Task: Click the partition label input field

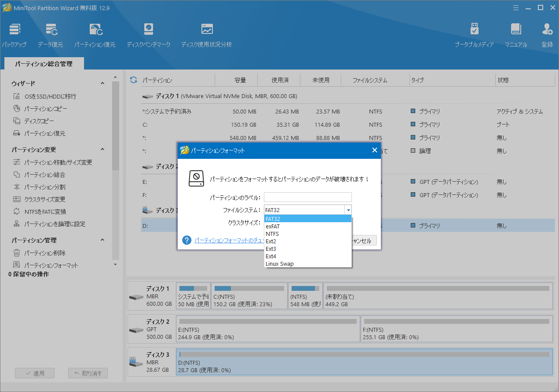Action: click(308, 197)
